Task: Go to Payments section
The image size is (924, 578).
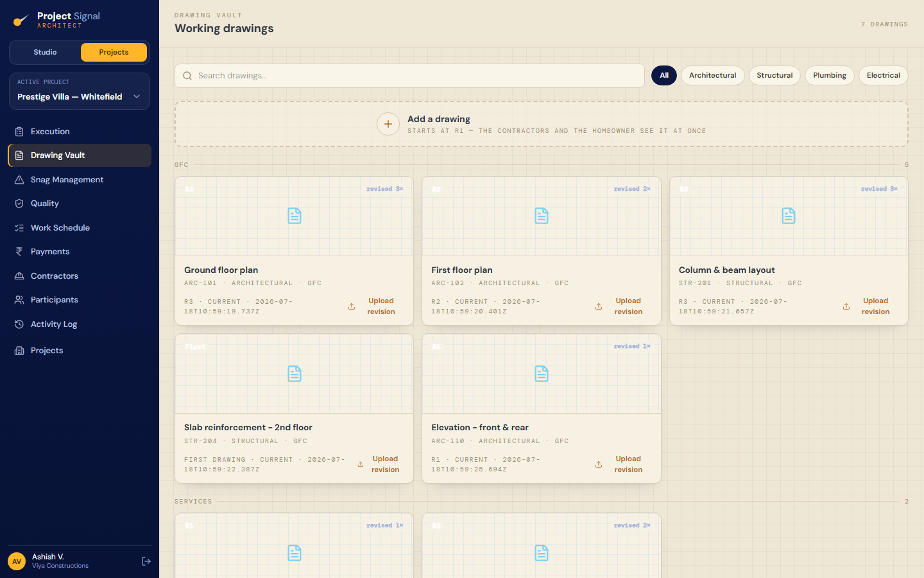Action: [x=80, y=252]
